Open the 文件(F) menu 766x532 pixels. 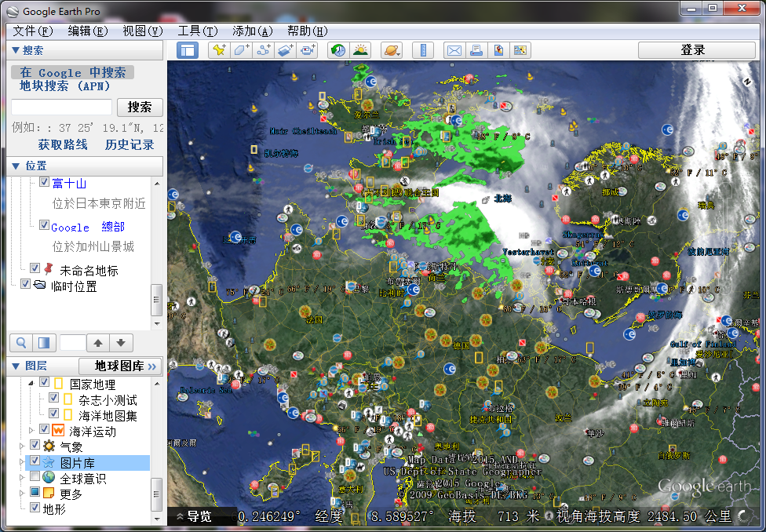click(x=32, y=31)
